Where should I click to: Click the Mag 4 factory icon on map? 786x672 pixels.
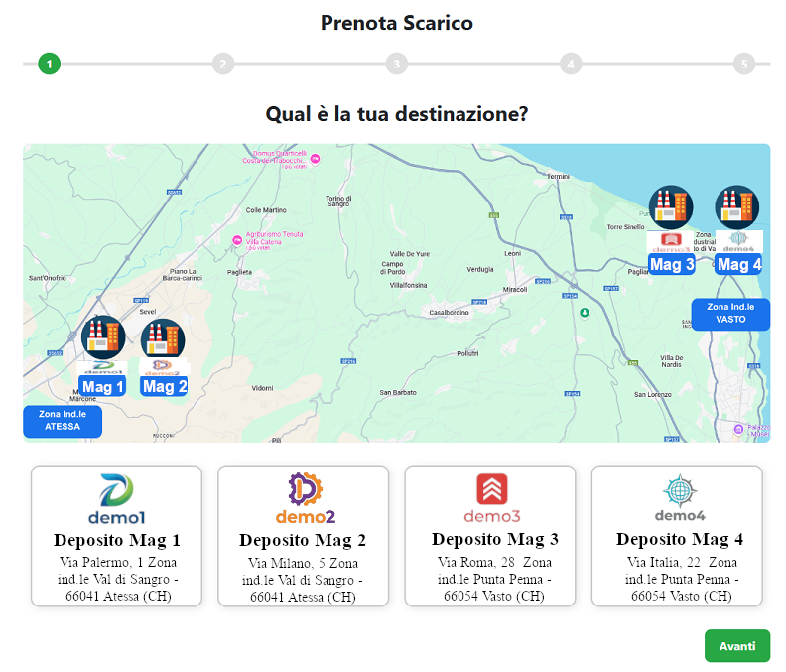737,207
